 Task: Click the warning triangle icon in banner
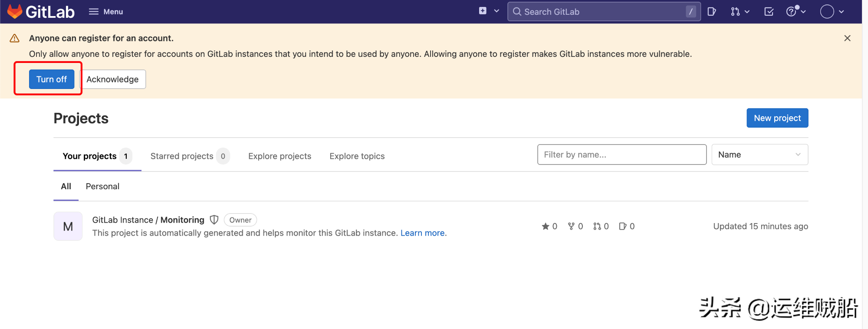(x=14, y=38)
